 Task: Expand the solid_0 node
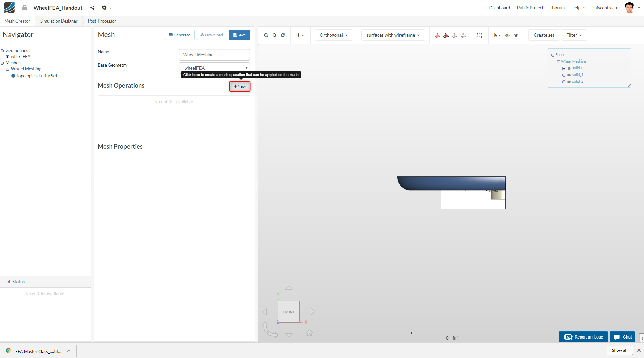[x=564, y=68]
